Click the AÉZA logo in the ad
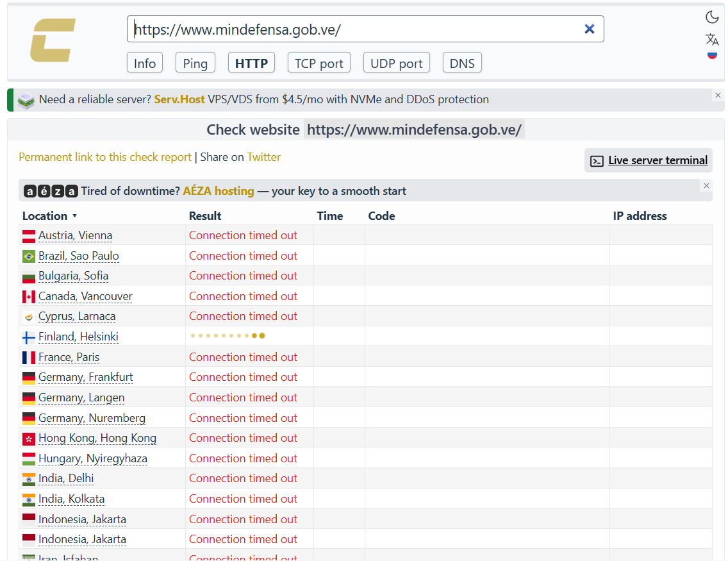 [51, 191]
